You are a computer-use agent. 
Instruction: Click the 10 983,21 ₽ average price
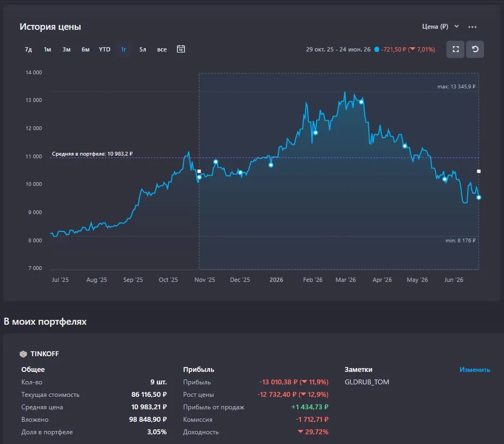coord(149,407)
